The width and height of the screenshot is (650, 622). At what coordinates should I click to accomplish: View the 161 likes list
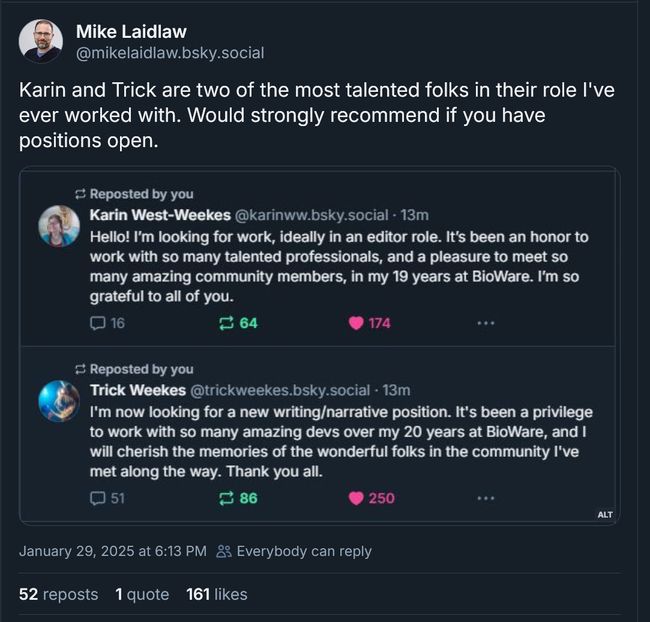click(216, 594)
